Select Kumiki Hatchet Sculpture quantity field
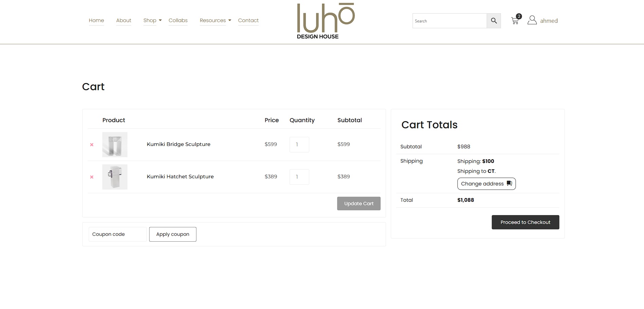 [299, 177]
